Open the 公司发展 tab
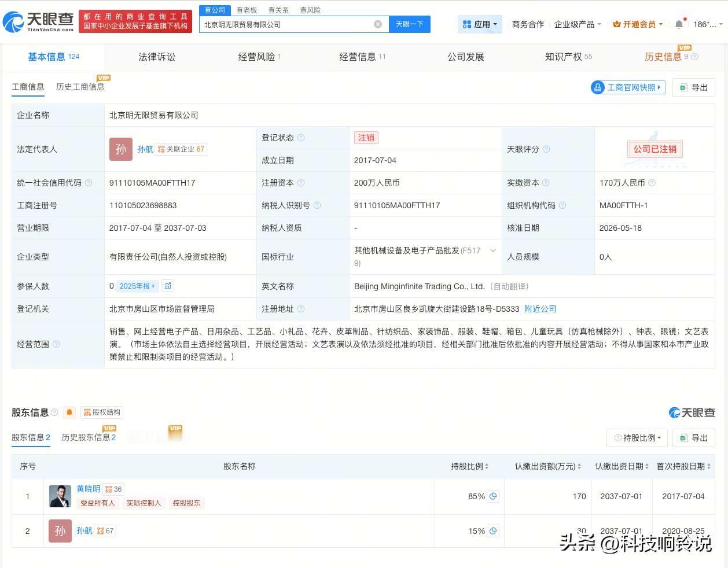This screenshot has width=728, height=568. click(x=465, y=57)
